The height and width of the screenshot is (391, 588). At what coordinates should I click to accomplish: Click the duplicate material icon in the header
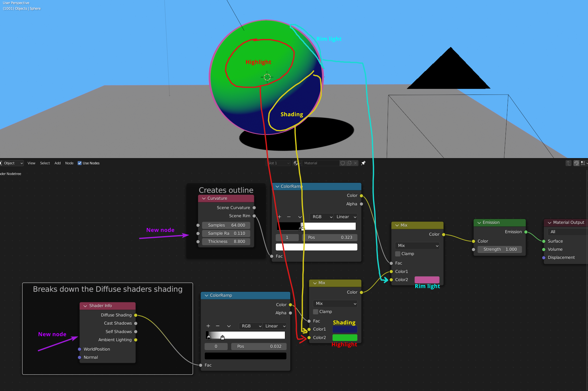[349, 163]
